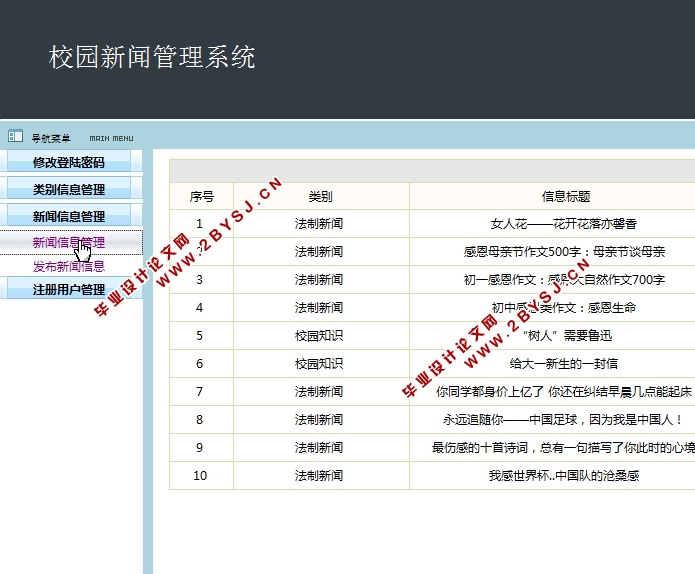Expand 新闻信息管理 header button
The height and width of the screenshot is (574, 695).
(69, 216)
